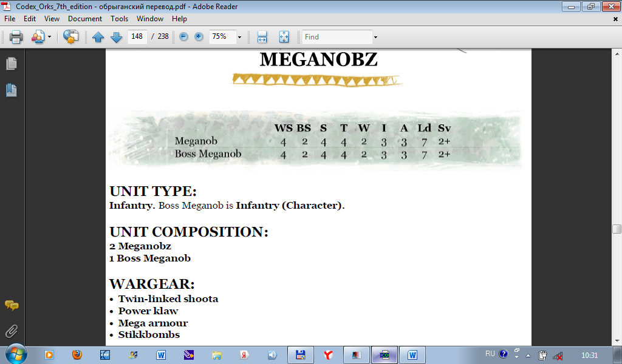Open the View menu
This screenshot has width=622, height=364.
point(52,19)
